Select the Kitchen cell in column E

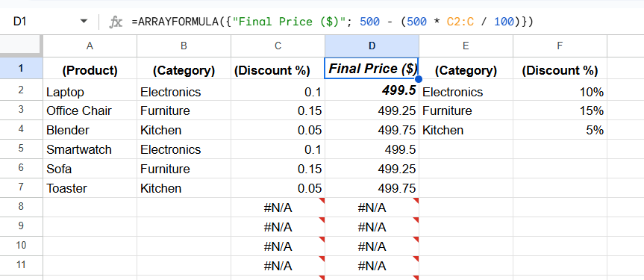tap(466, 130)
